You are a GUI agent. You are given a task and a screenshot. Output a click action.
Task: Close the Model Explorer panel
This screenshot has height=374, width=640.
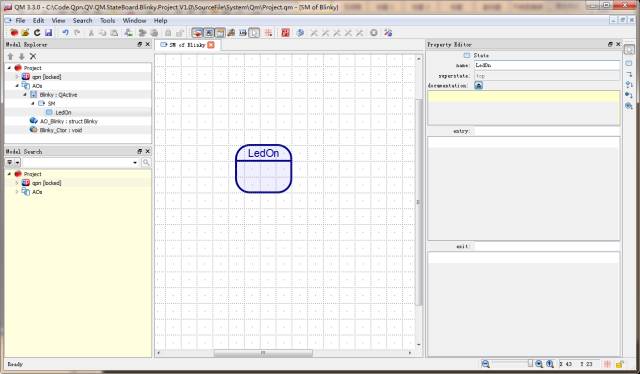coord(148,44)
